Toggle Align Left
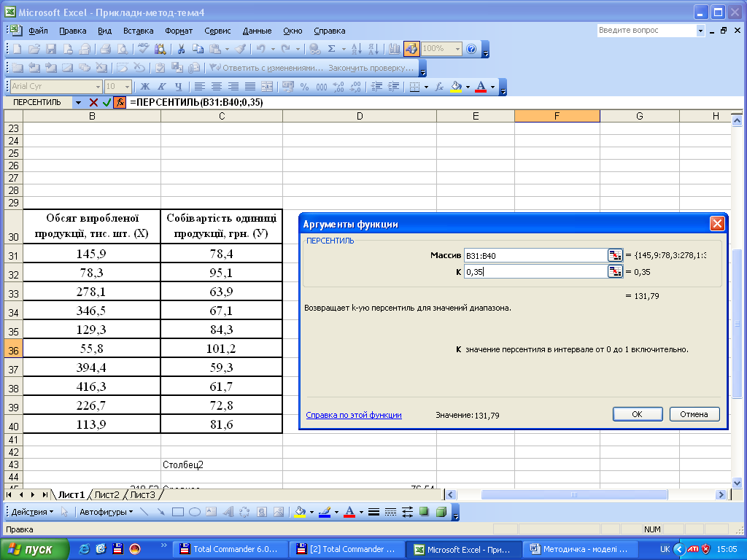The image size is (747, 560). [x=200, y=87]
